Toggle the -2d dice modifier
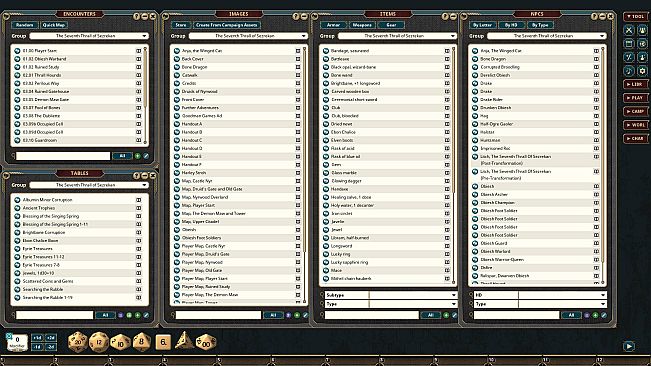The height and width of the screenshot is (366, 651). pos(51,346)
